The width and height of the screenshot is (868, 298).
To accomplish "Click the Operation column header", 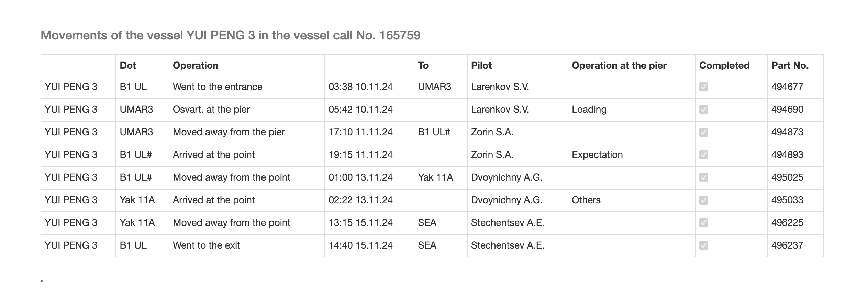I will pyautogui.click(x=196, y=65).
